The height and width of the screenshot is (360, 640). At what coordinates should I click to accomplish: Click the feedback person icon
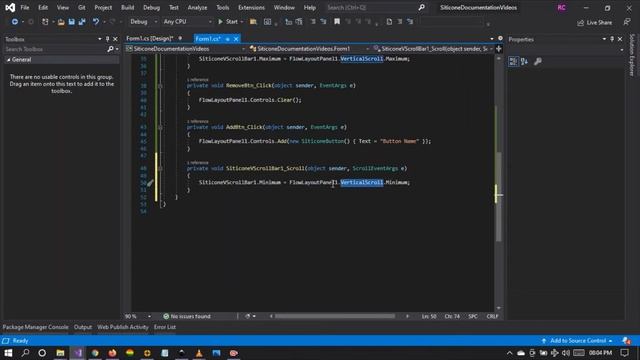[627, 22]
